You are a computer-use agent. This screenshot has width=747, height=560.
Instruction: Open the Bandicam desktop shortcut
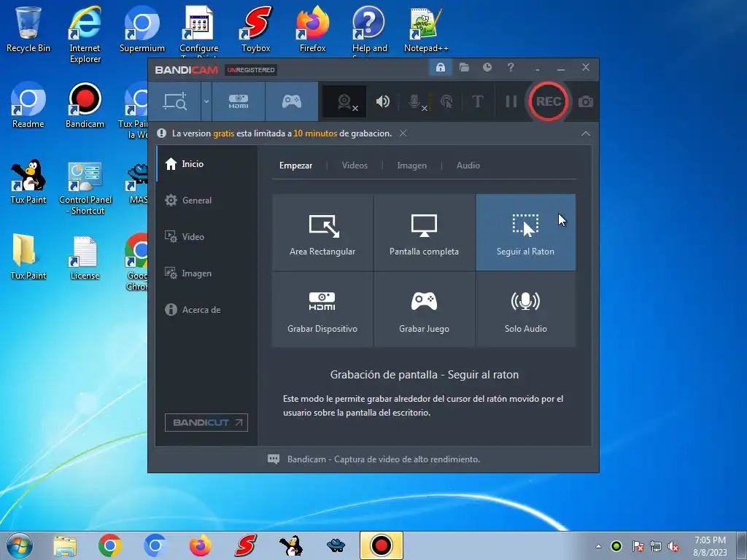pos(85,106)
